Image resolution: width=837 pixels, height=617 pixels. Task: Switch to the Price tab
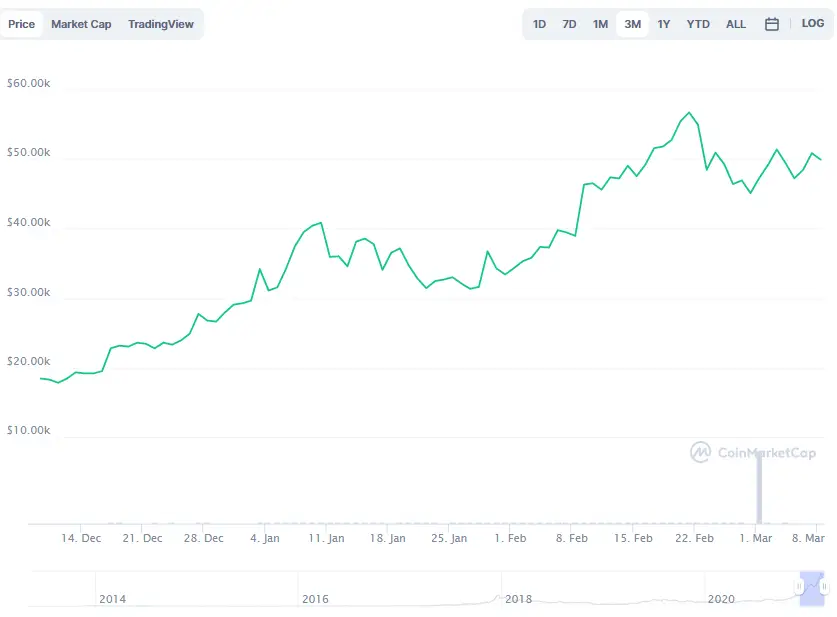21,24
